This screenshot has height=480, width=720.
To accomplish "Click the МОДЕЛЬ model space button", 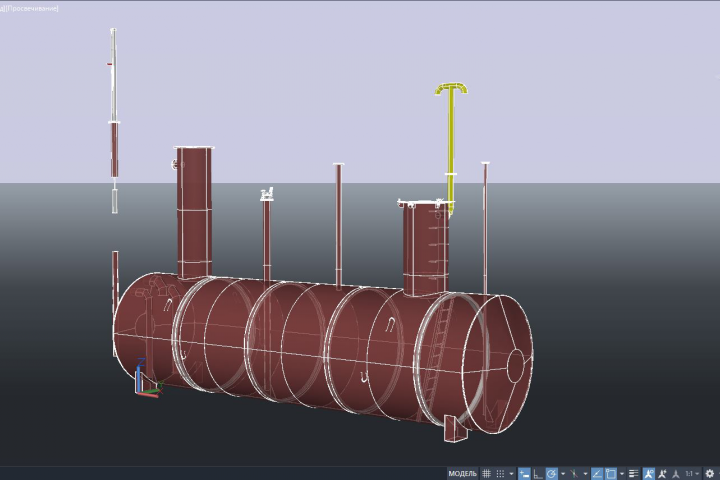I will tap(462, 474).
